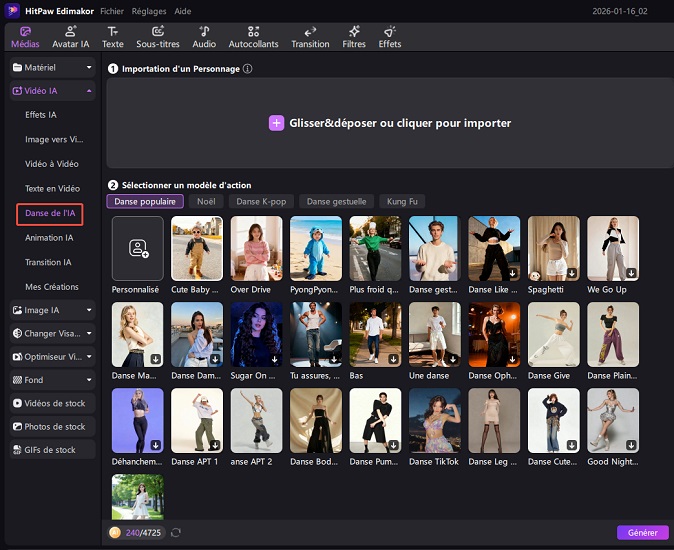674x550 pixels.
Task: Open the Sous-titres panel
Action: pyautogui.click(x=157, y=37)
